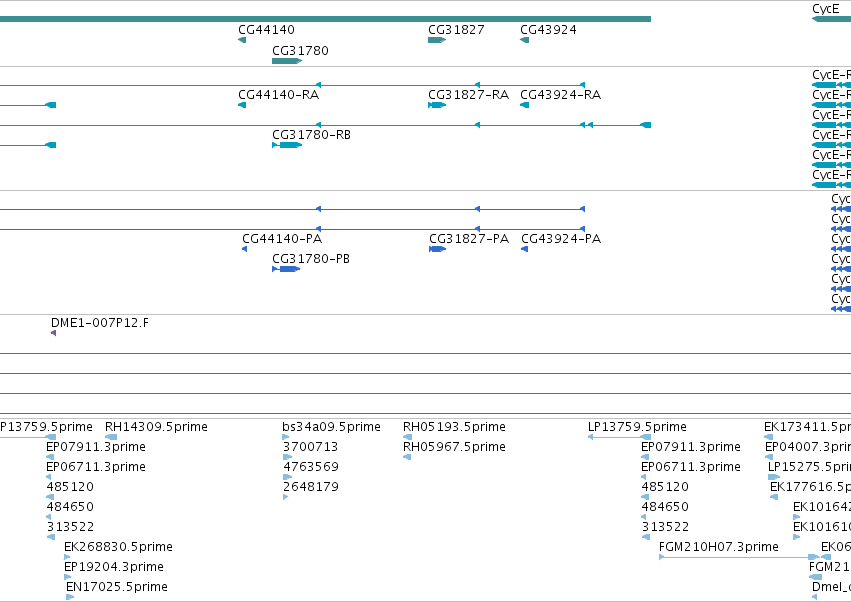851x602 pixels.
Task: Click transcript label CG31780-RB
Action: tap(312, 135)
